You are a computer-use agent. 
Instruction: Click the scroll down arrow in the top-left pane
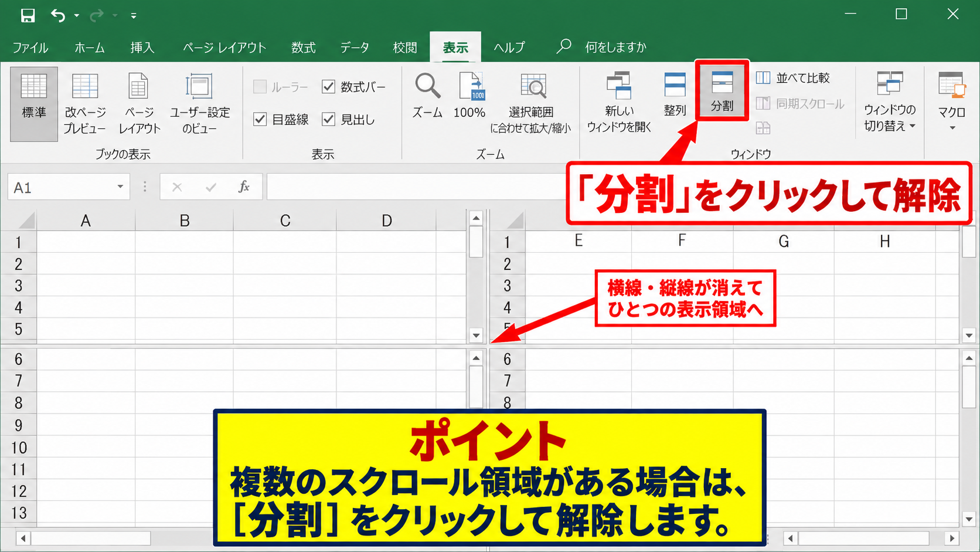coord(476,336)
